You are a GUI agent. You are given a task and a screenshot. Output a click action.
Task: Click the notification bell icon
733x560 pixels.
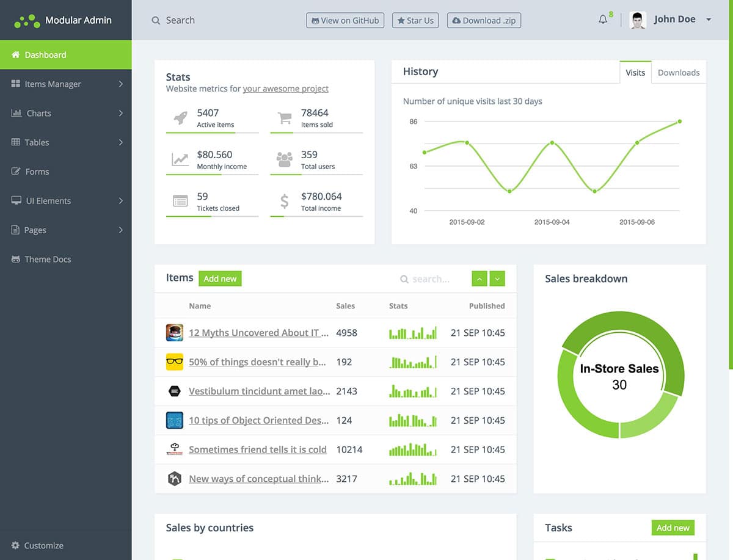click(603, 20)
